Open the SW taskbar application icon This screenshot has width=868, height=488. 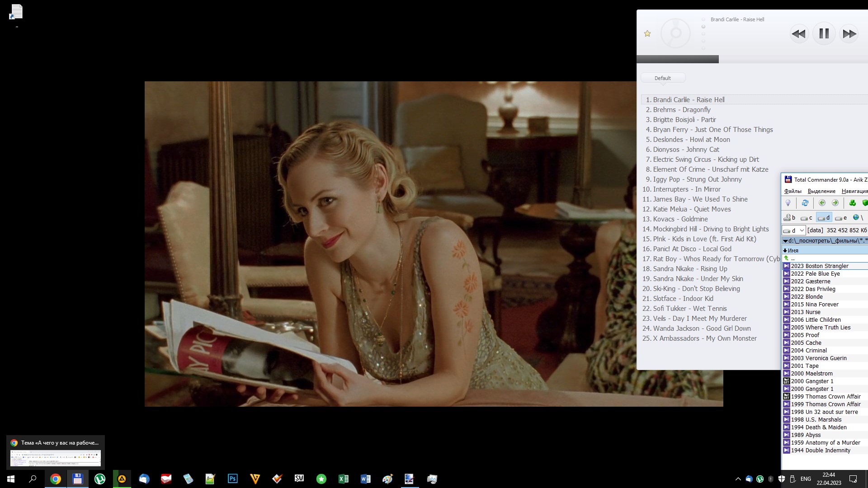[x=299, y=479]
